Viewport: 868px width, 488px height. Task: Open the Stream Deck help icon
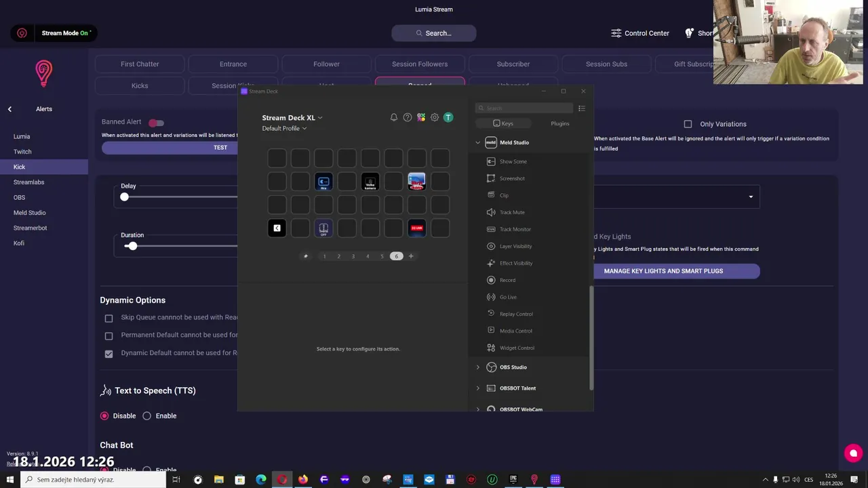click(x=408, y=117)
